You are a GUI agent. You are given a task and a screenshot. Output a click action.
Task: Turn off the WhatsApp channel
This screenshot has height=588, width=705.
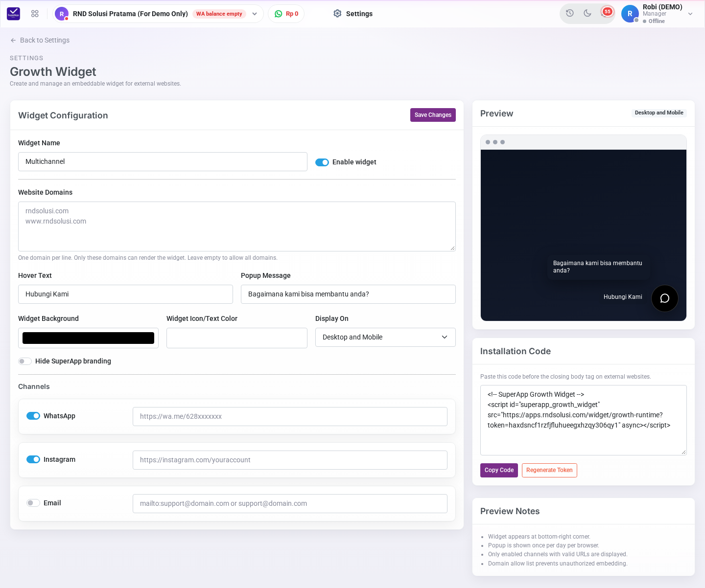33,416
